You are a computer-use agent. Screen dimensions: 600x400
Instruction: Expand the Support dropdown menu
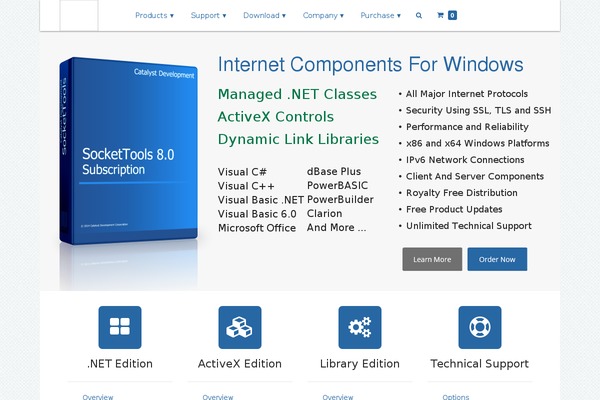[208, 16]
